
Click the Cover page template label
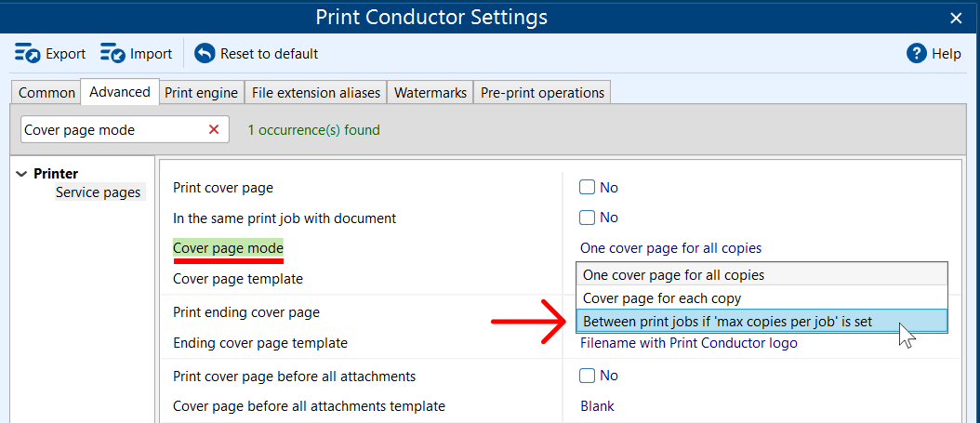[237, 279]
